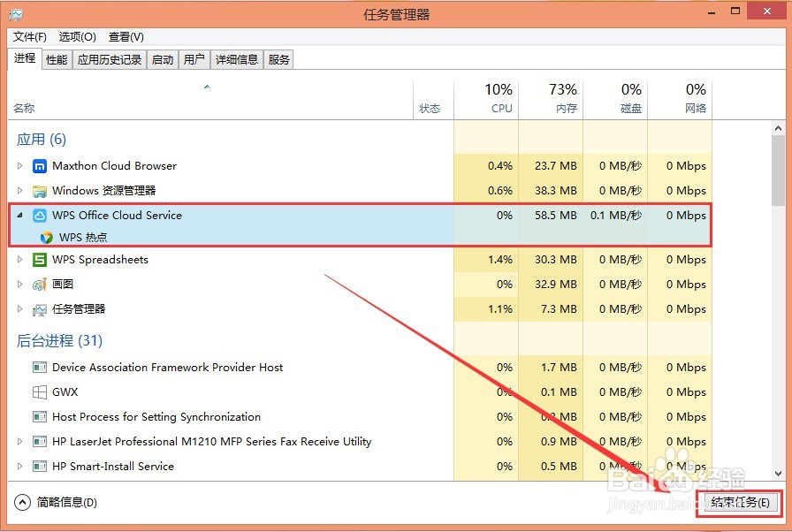
Task: Switch to the 详细信息 tab
Action: (x=237, y=59)
